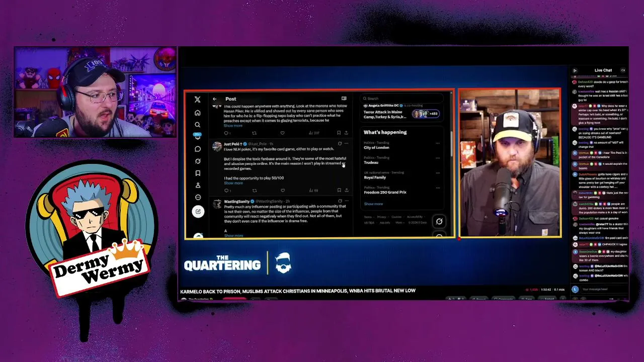
Task: Open more options on WastingSanity post
Action: click(346, 201)
